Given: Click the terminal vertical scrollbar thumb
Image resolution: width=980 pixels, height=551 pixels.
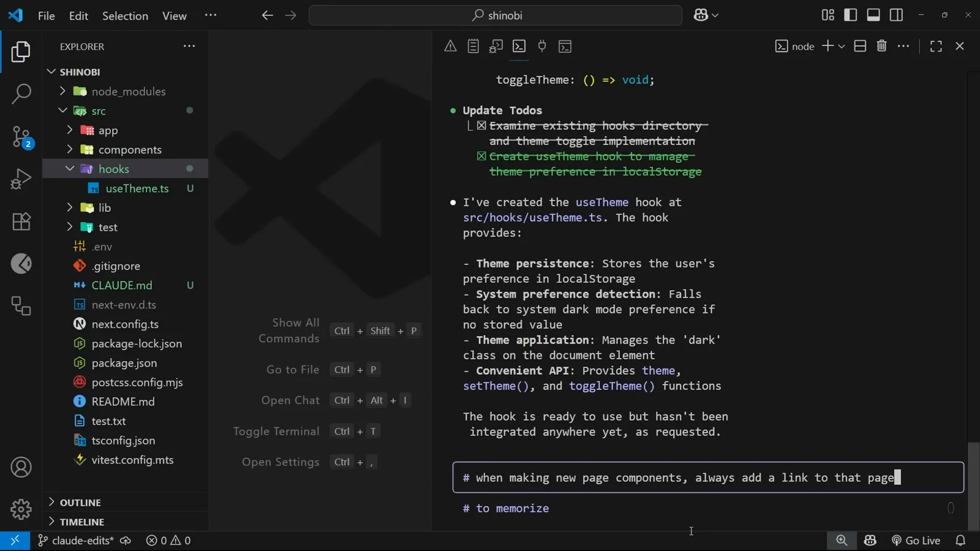Looking at the screenshot, I should pos(973,486).
